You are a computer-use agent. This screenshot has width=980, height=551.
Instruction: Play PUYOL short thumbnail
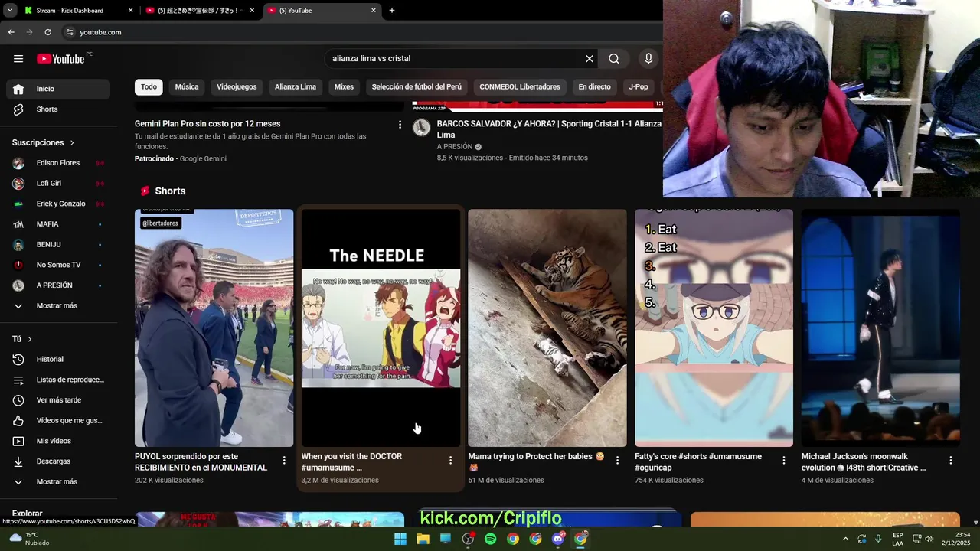(214, 328)
